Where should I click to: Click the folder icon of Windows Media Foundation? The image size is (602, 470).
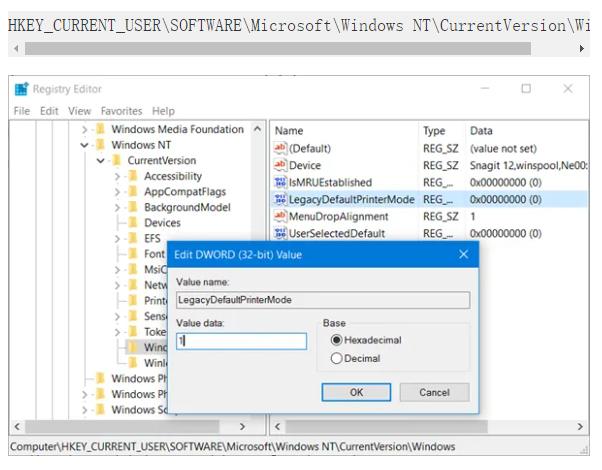click(x=101, y=129)
